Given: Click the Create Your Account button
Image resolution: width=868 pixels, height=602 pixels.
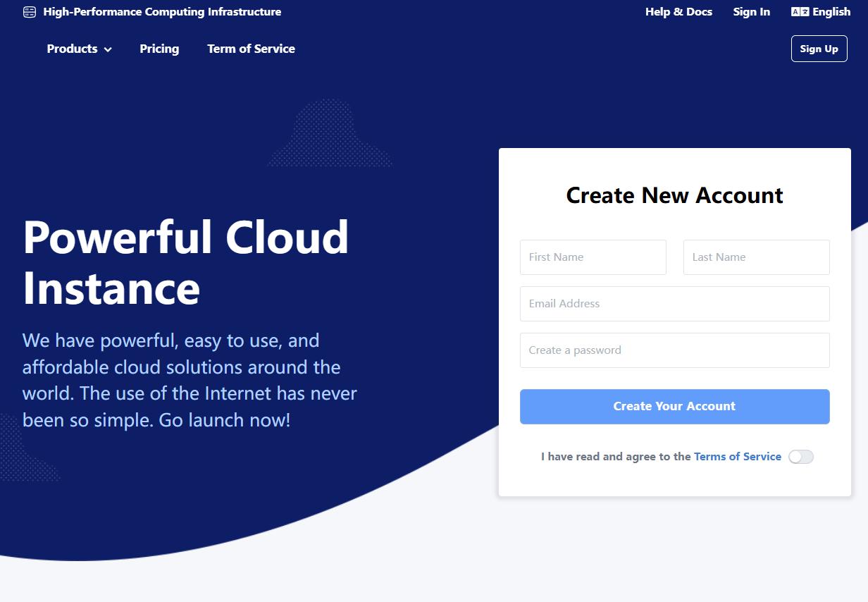Looking at the screenshot, I should (x=674, y=406).
